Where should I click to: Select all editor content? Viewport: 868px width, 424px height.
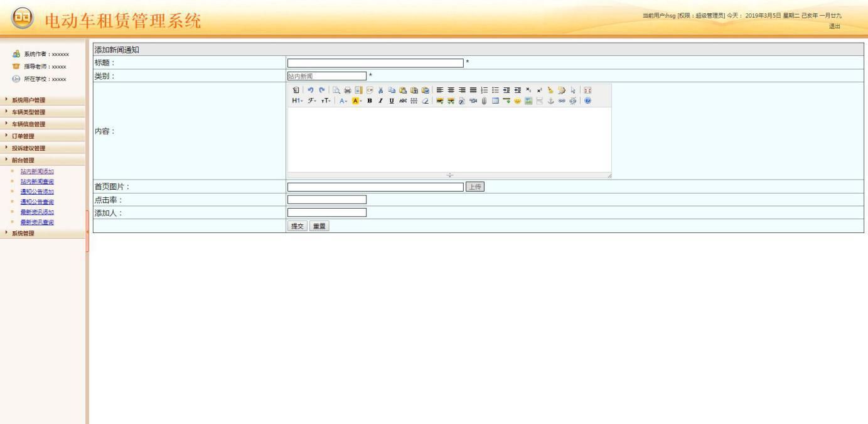pyautogui.click(x=573, y=90)
